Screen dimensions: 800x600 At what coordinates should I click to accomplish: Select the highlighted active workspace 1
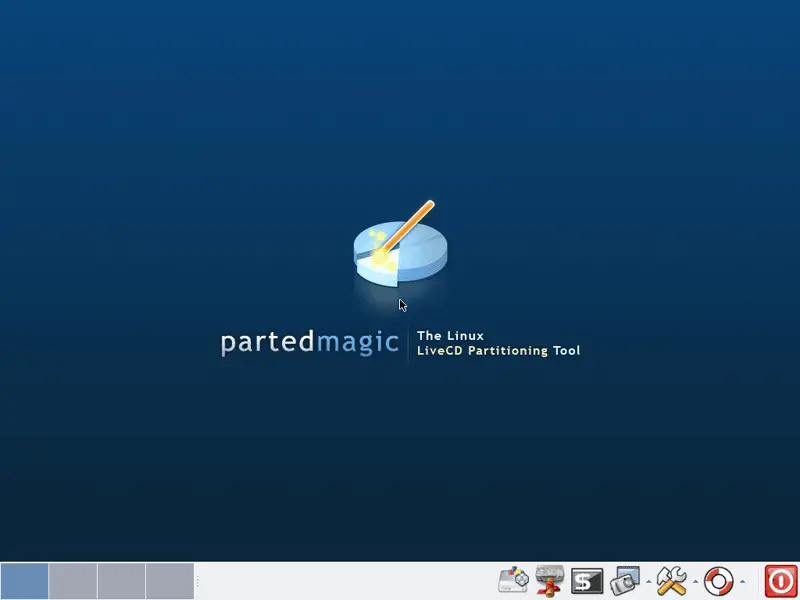(x=24, y=581)
